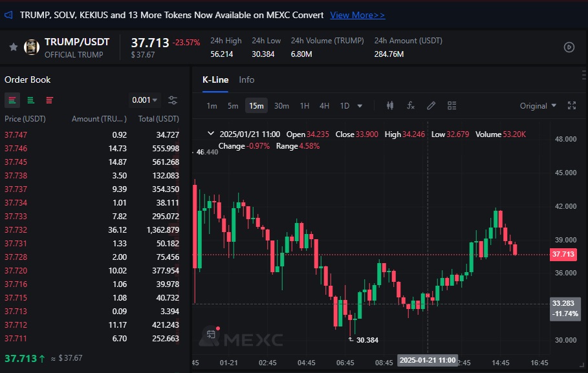Select the sell order at price 37.733
The height and width of the screenshot is (373, 588).
click(91, 217)
